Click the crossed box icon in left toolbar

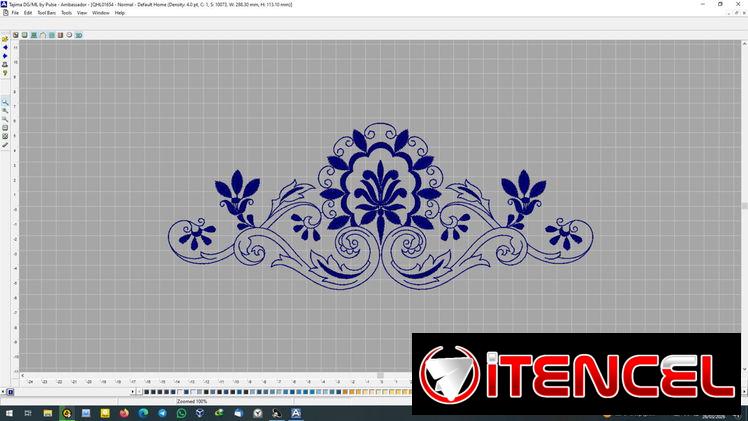click(x=5, y=136)
